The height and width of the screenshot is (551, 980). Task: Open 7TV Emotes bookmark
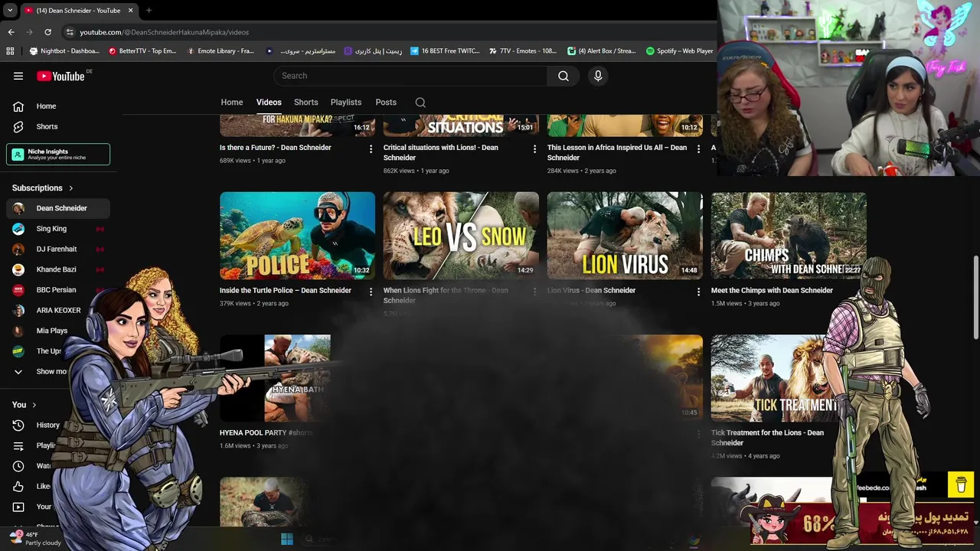tap(523, 51)
